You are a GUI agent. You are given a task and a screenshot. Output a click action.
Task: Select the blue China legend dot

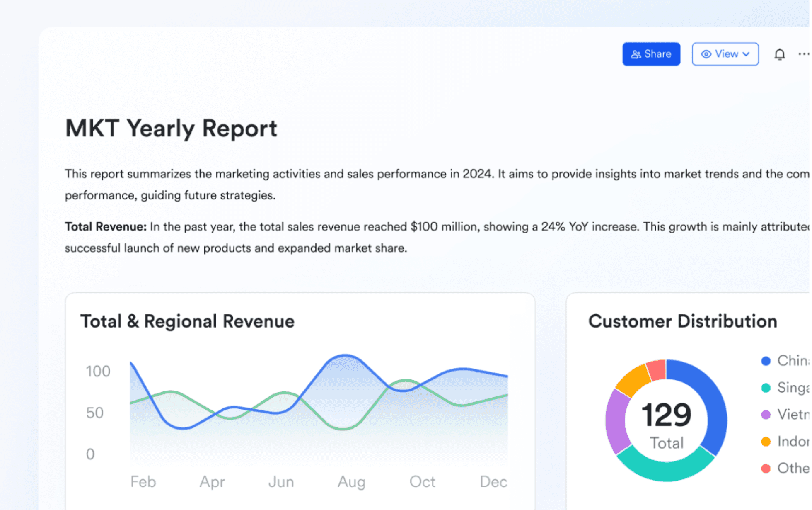[x=766, y=361]
